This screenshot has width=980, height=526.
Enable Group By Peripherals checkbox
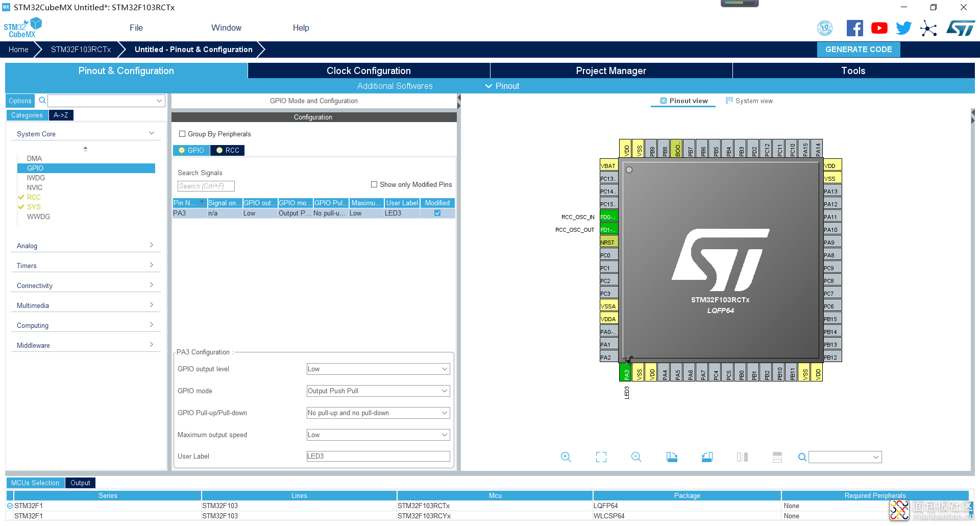pyautogui.click(x=182, y=134)
